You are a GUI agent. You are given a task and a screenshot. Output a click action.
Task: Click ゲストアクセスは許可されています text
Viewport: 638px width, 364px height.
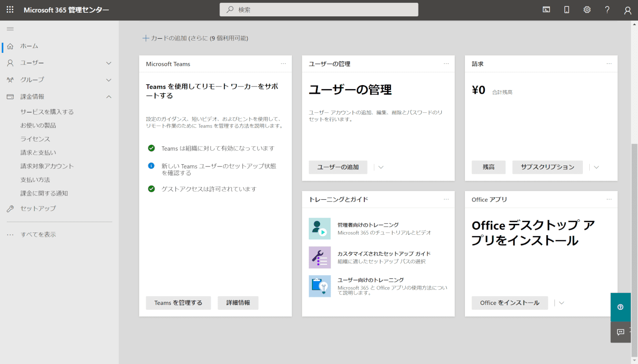pos(209,189)
